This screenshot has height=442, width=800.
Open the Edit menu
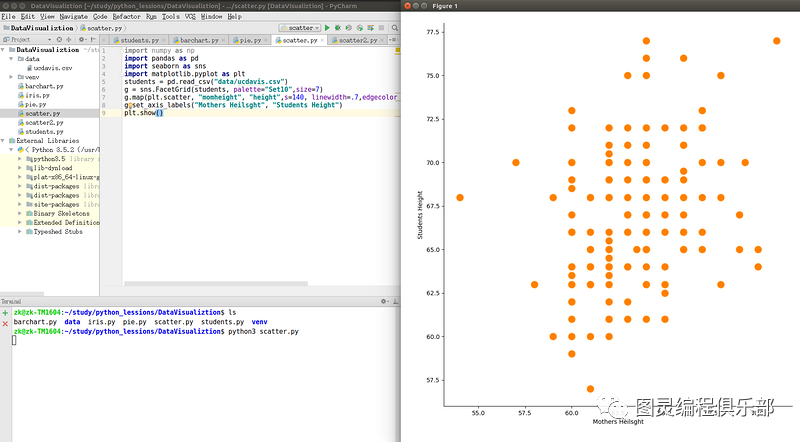(x=28, y=16)
